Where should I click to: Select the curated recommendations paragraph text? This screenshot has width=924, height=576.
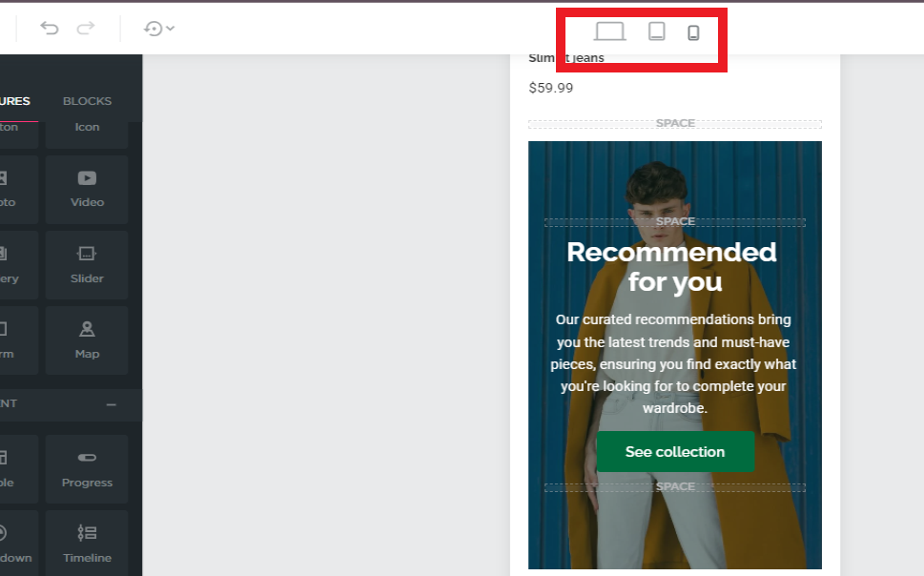(673, 363)
